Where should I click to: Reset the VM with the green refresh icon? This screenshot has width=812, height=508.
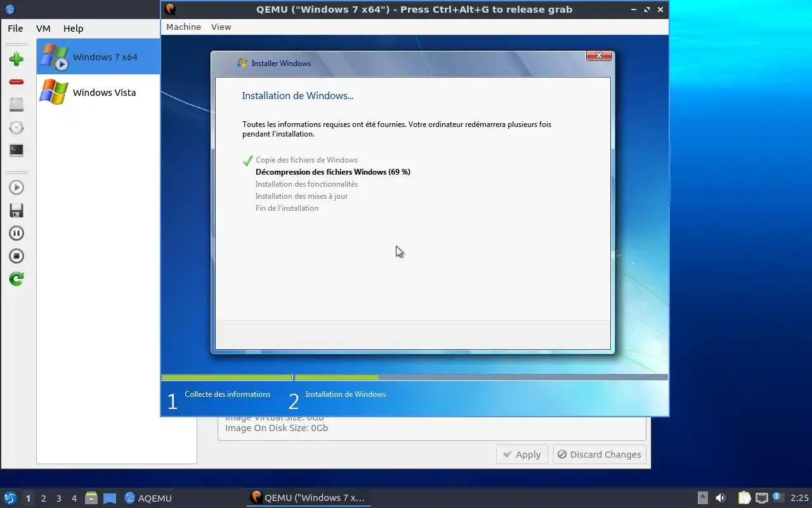(x=16, y=279)
